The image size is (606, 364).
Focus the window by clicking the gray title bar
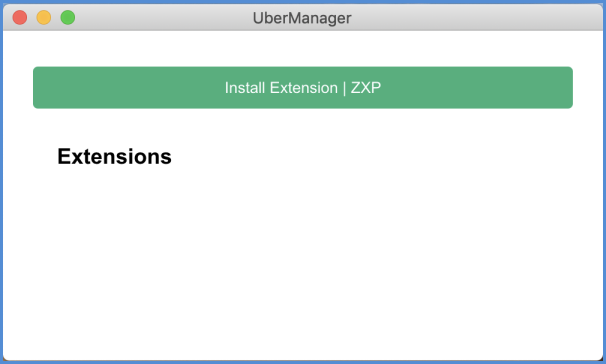point(162,18)
